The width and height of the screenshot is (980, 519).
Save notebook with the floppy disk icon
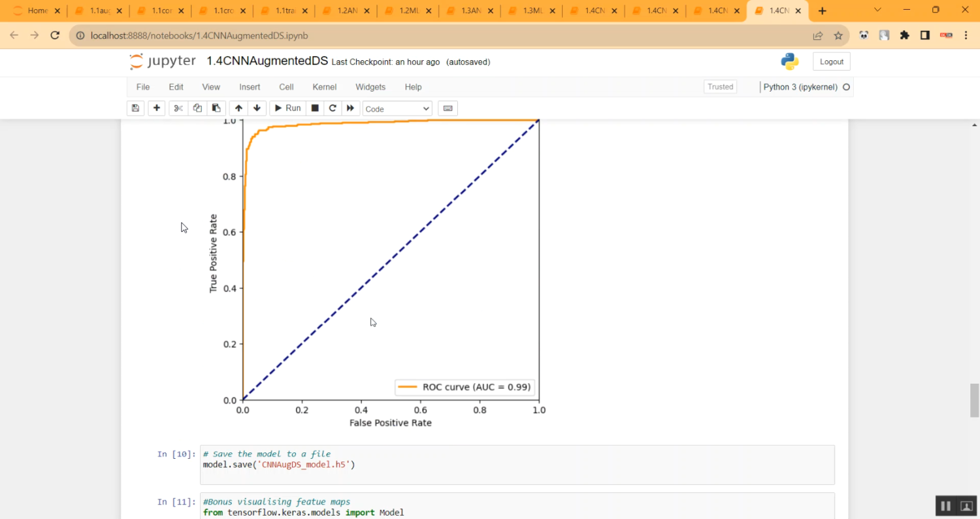(x=135, y=109)
